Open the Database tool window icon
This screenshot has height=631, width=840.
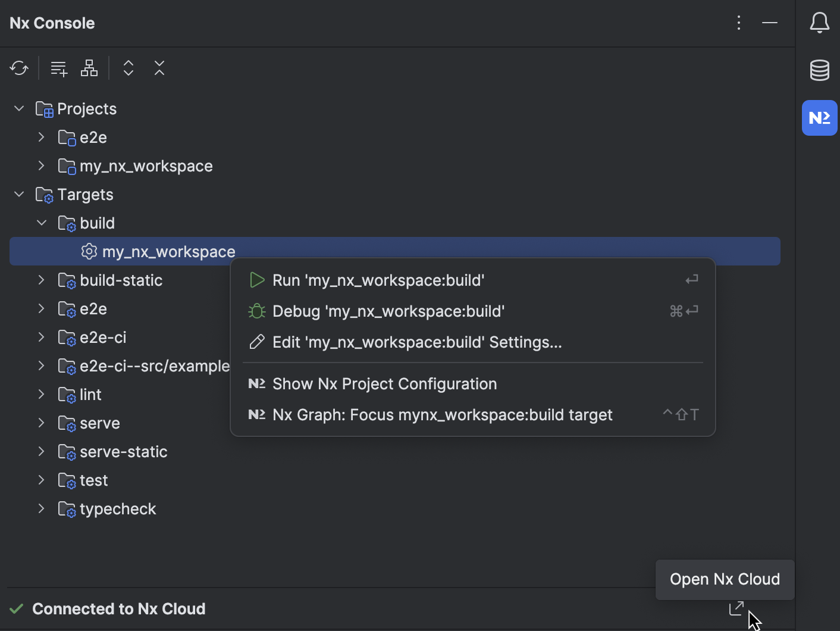(819, 70)
